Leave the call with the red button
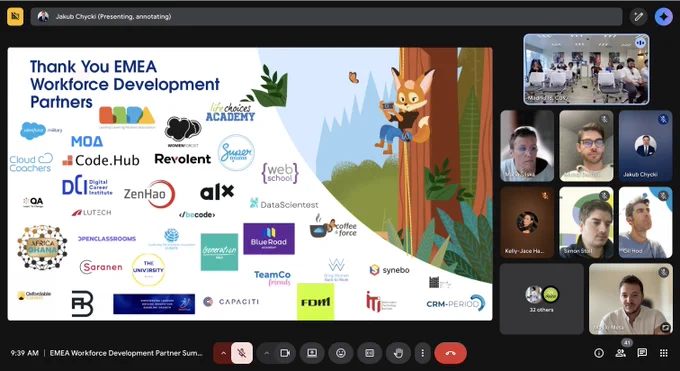 tap(451, 353)
